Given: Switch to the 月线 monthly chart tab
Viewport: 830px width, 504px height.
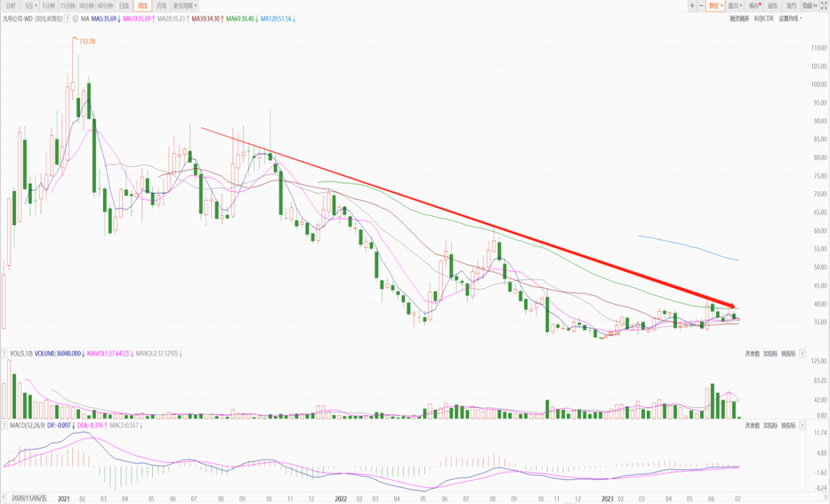Looking at the screenshot, I should point(161,6).
